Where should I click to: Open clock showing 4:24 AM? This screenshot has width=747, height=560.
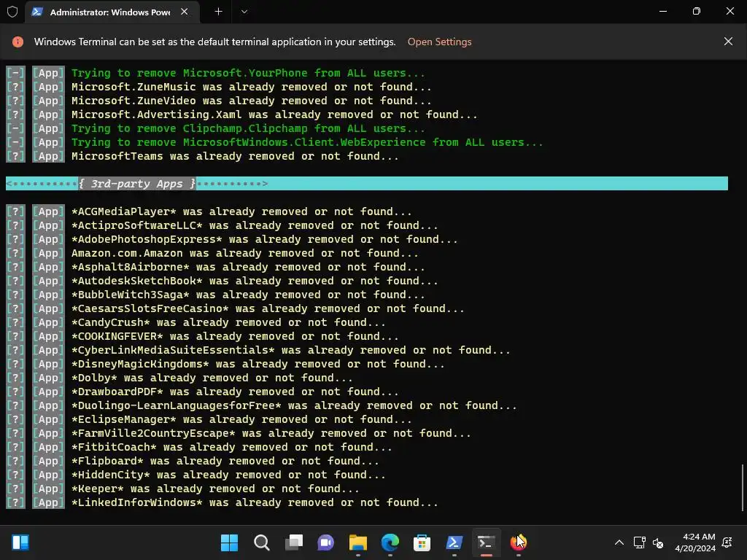click(x=695, y=542)
